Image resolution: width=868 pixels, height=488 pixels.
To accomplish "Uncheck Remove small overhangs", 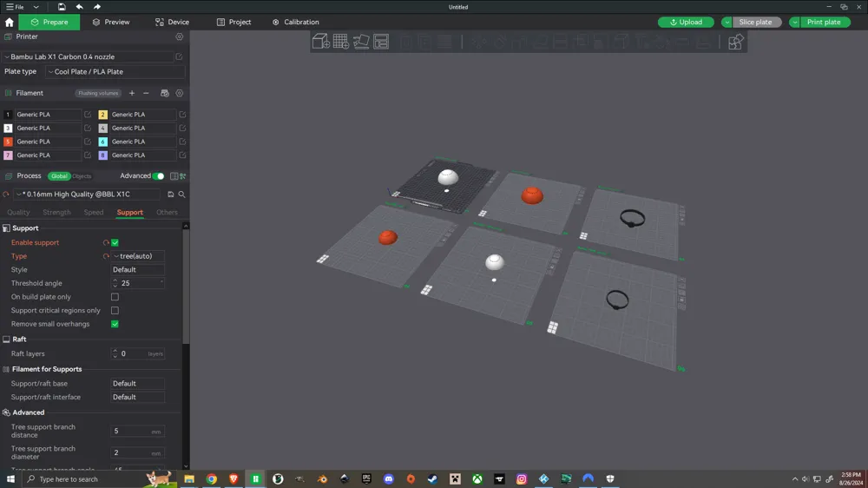I will click(x=115, y=324).
